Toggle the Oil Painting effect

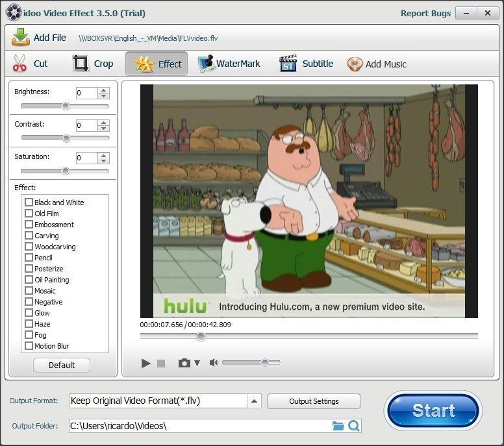click(29, 280)
